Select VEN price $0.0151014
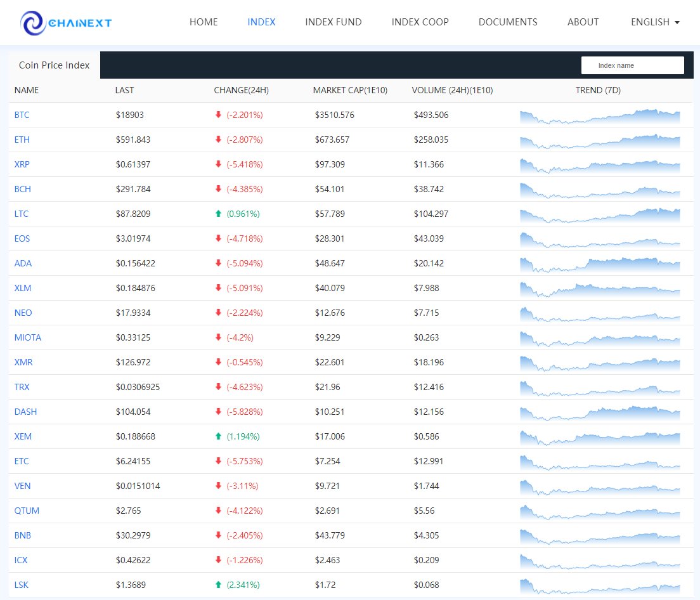700x600 pixels. click(138, 486)
